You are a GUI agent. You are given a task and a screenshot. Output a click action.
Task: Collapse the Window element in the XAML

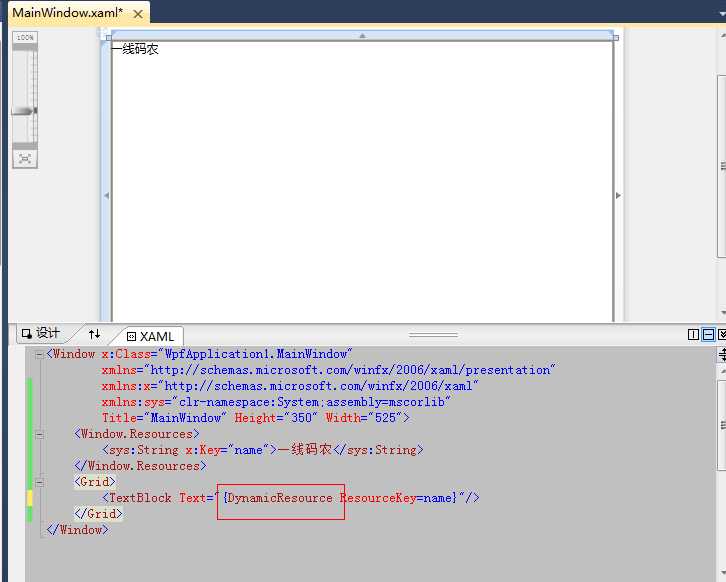39,355
